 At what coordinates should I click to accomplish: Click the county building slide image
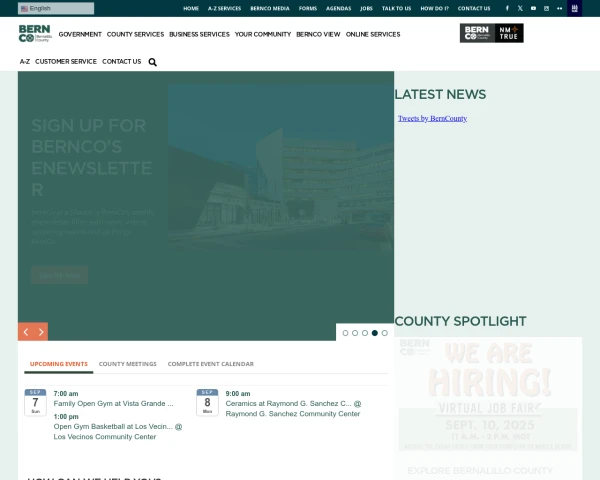pyautogui.click(x=281, y=167)
